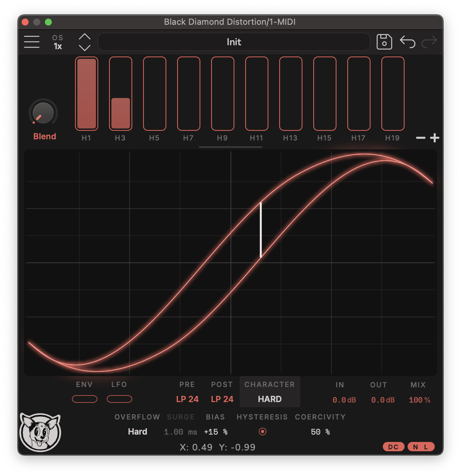Open CHARACTER HARD selector

coord(270,392)
